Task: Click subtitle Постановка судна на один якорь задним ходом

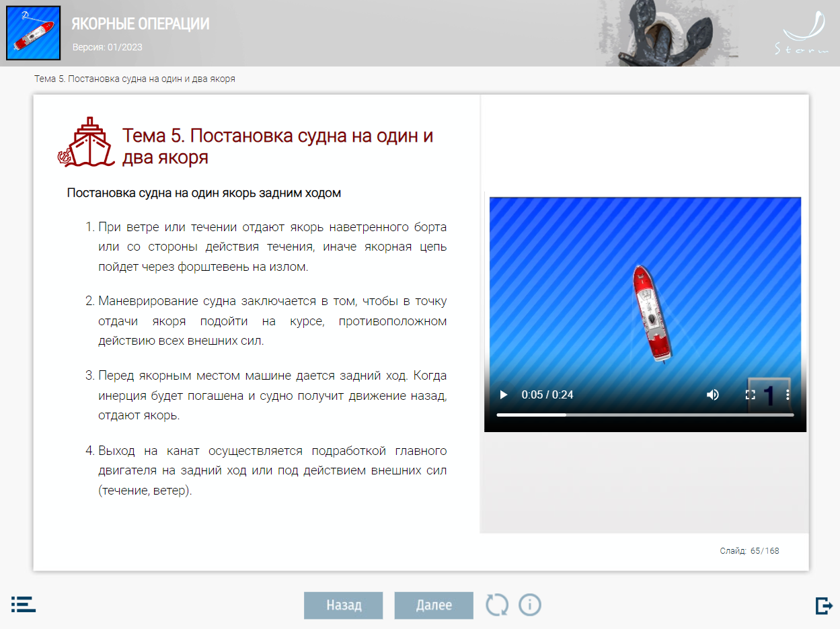Action: tap(204, 193)
